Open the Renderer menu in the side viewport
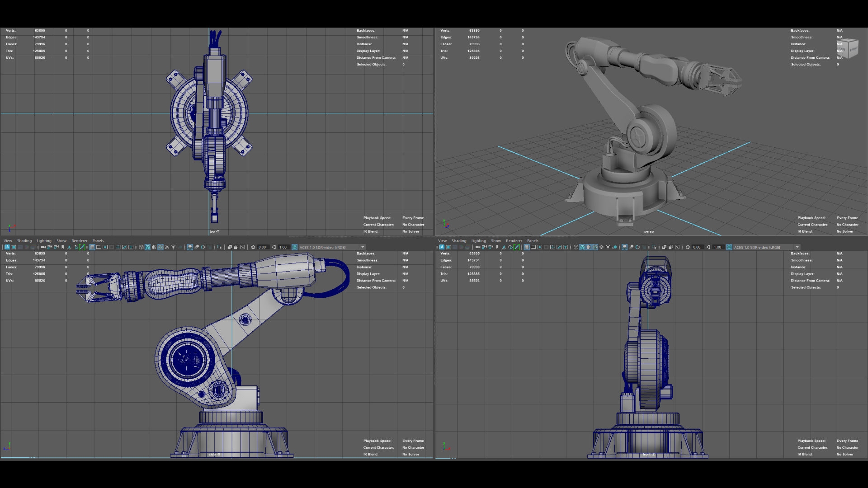 click(x=80, y=240)
